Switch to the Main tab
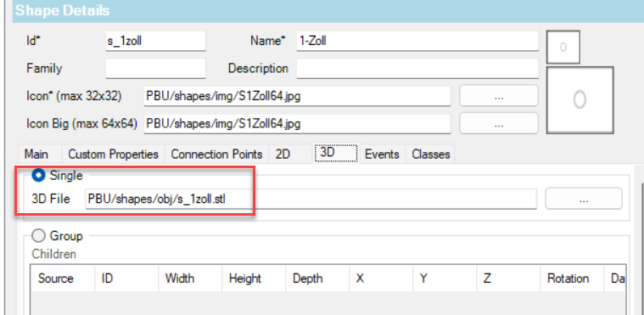The image size is (644, 315). click(x=36, y=155)
